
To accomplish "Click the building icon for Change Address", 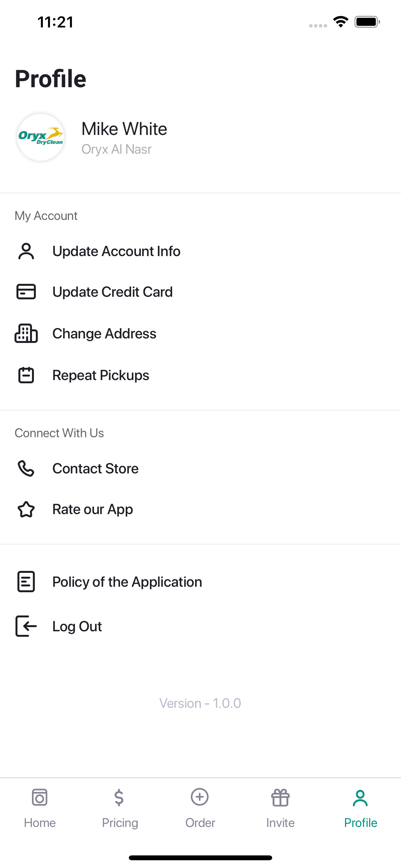I will pos(26,334).
